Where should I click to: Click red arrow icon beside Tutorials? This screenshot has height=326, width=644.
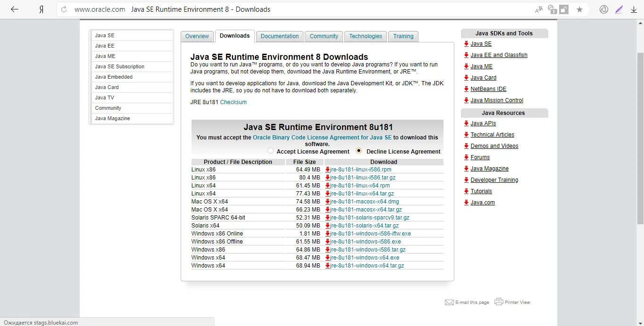(x=466, y=191)
